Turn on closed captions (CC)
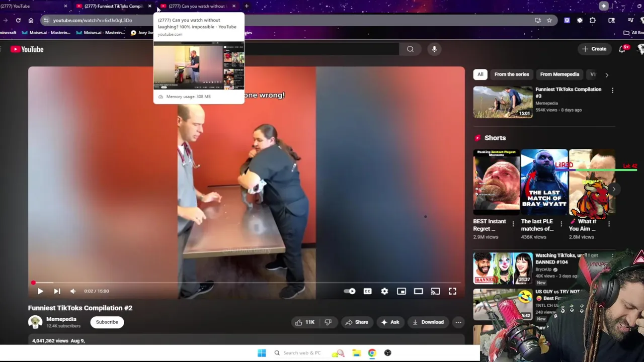The height and width of the screenshot is (362, 644). point(368,291)
